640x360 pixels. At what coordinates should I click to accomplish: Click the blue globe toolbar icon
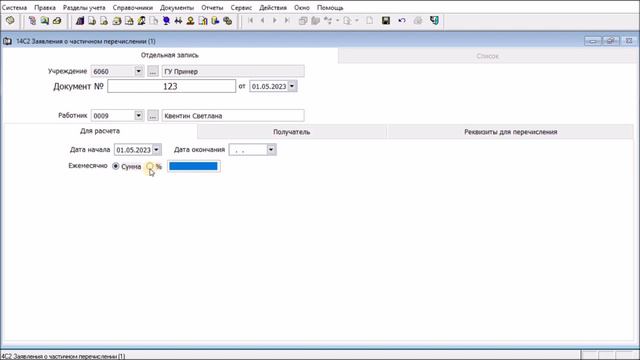(x=166, y=20)
